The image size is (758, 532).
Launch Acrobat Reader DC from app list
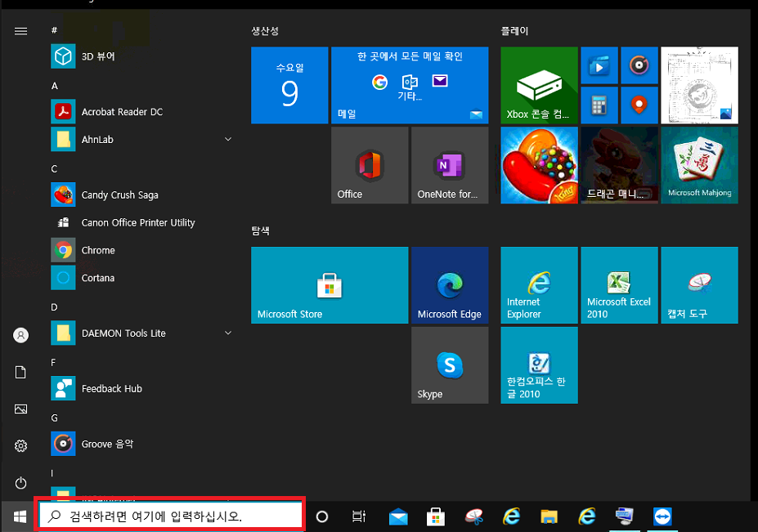(142, 112)
